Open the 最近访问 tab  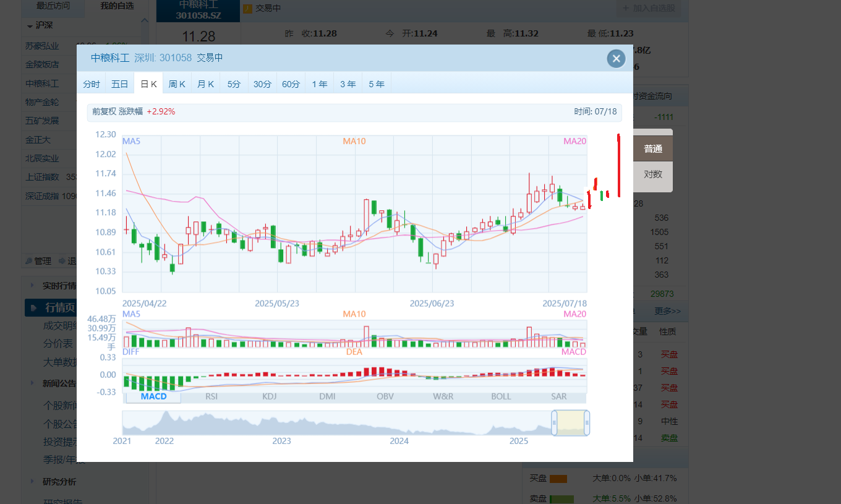pos(53,6)
